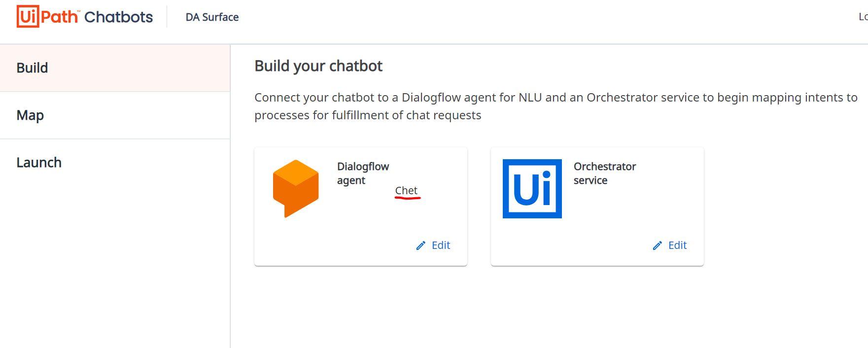This screenshot has height=348, width=868.
Task: Edit the Orchestrator service connection
Action: pos(670,245)
